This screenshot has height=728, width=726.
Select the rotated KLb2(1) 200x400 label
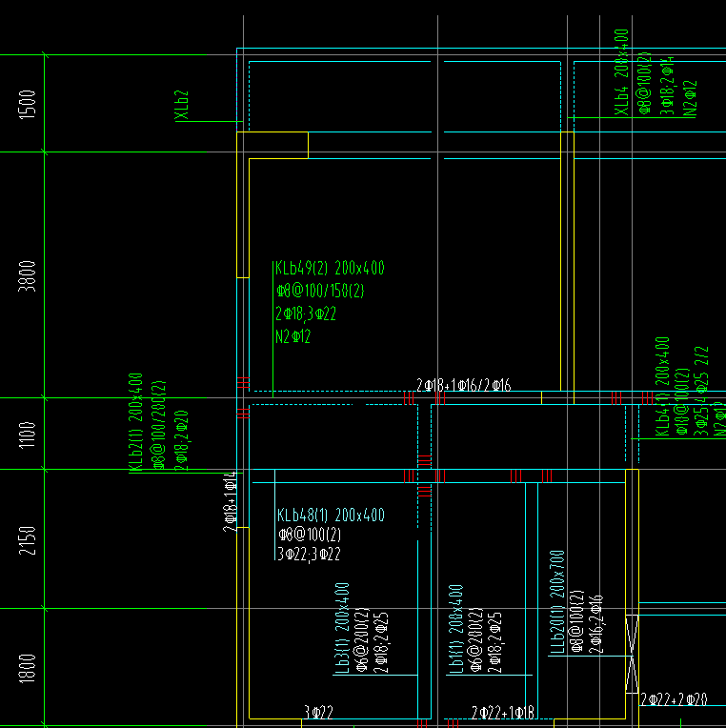point(135,422)
